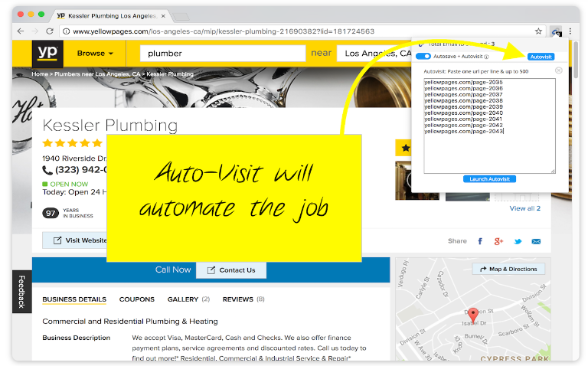Open the Browse dropdown menu
Image resolution: width=588 pixels, height=366 pixels.
tap(95, 54)
